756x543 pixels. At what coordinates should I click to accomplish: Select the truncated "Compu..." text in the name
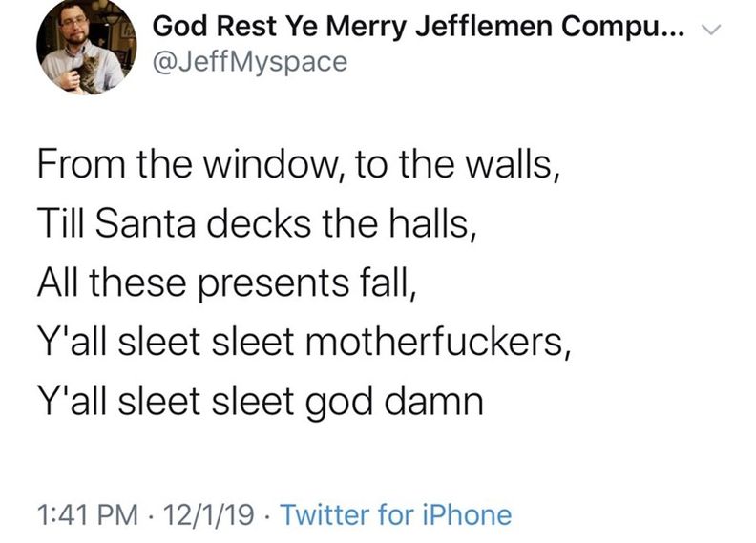[623, 27]
